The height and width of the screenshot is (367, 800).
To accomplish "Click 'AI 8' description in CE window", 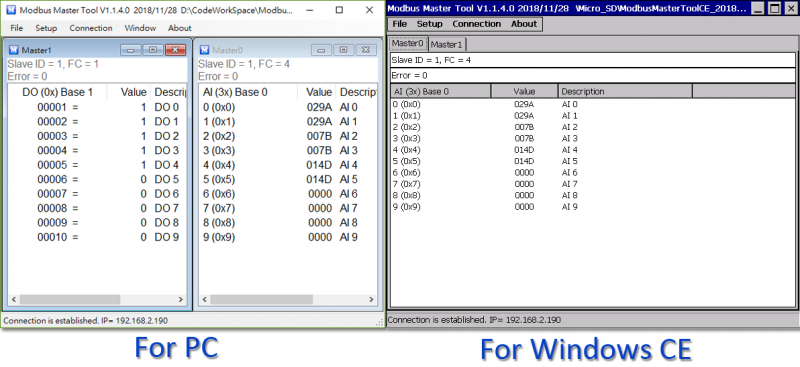I will coord(569,195).
